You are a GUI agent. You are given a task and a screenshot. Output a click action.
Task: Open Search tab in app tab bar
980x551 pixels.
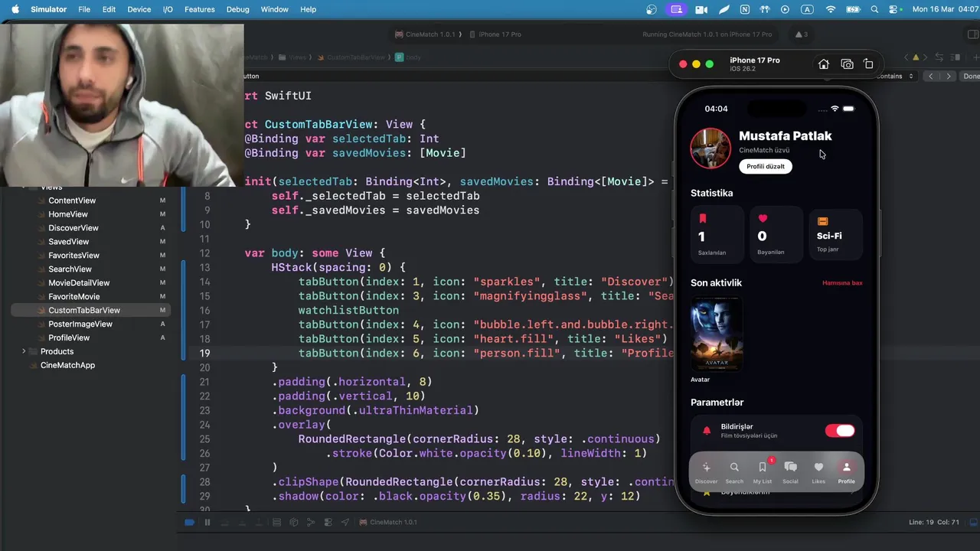(x=734, y=472)
